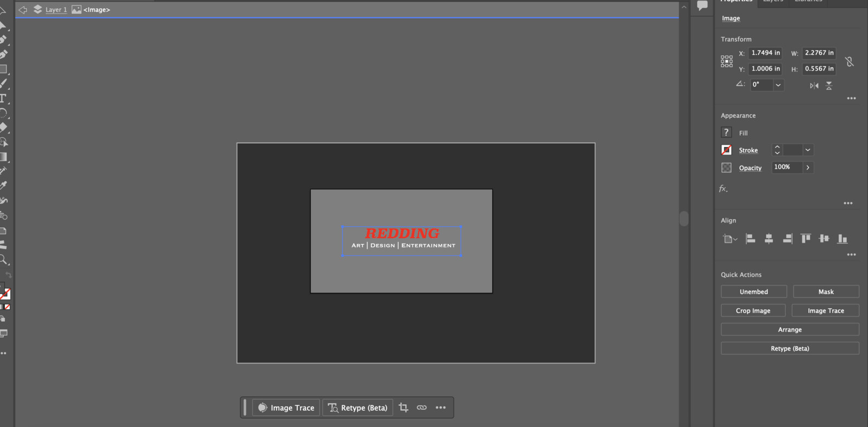Click the Mask quick action button

pos(826,292)
